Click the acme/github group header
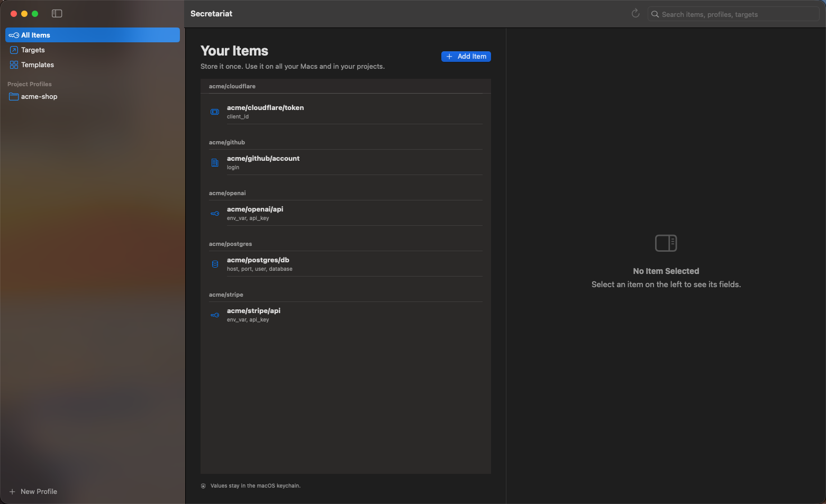This screenshot has width=826, height=504. click(x=227, y=143)
